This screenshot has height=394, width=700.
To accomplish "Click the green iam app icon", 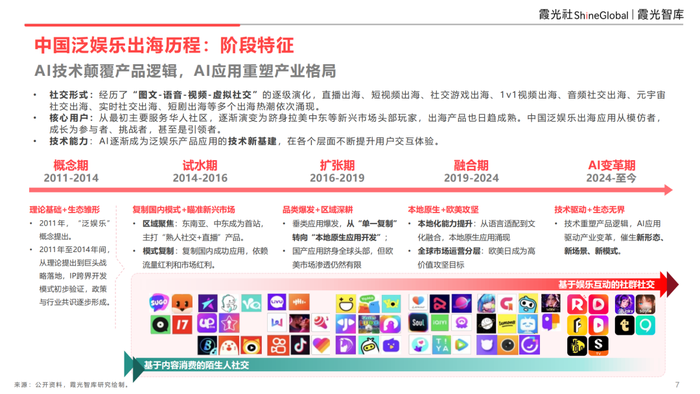I will click(x=440, y=322).
